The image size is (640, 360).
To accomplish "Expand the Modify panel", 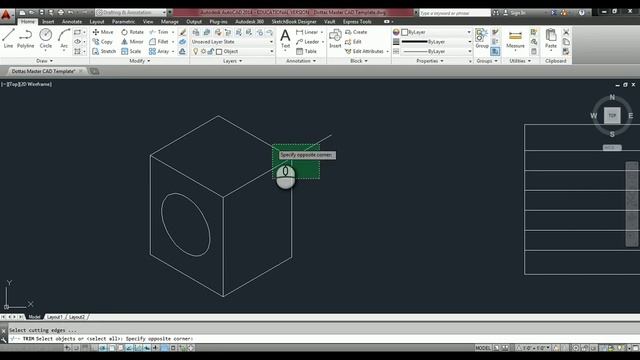I will point(140,61).
